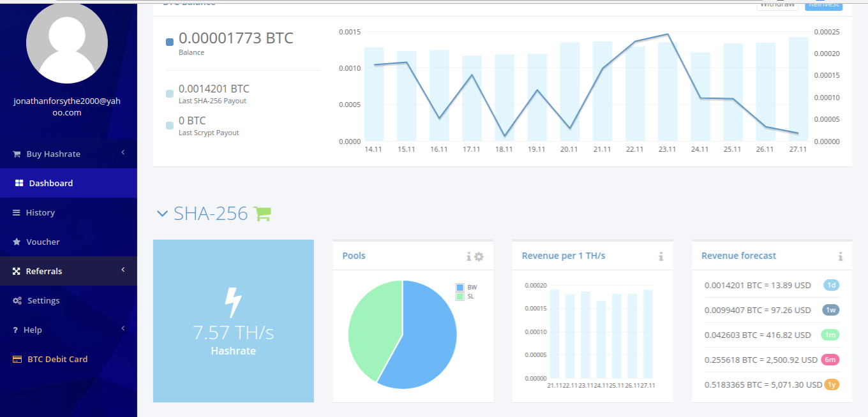Click the Voucher star icon
The height and width of the screenshot is (417, 868).
(17, 242)
